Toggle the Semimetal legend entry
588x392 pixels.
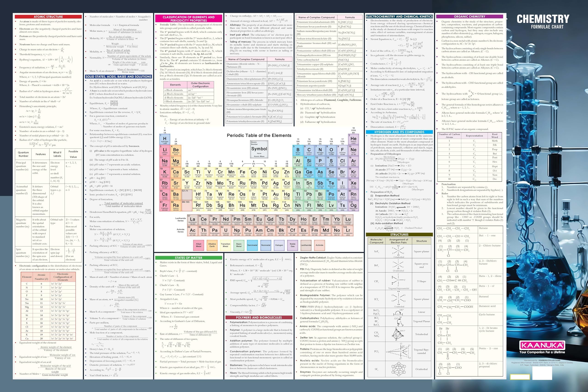[252, 245]
